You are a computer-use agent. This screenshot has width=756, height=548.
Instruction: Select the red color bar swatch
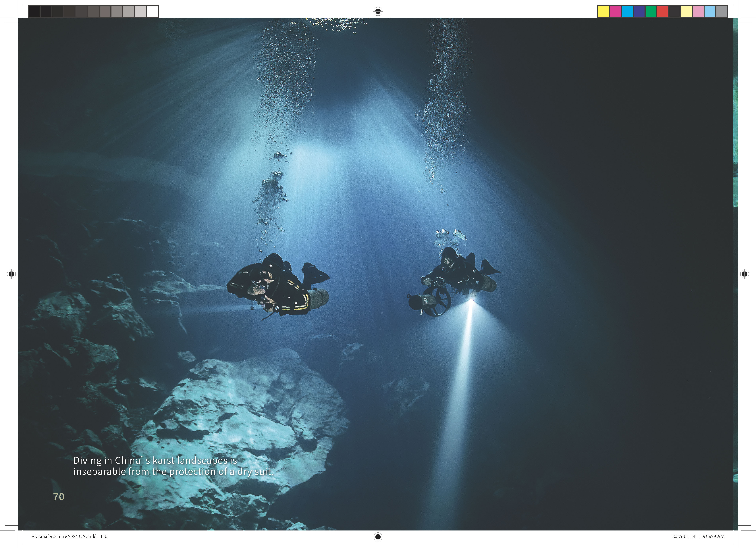(663, 11)
